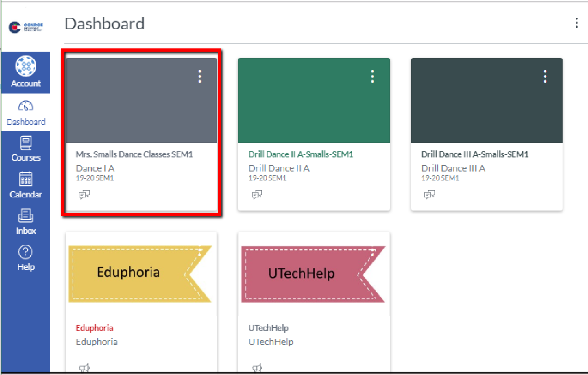Open discussions icon on Drill Dance II A card
The image size is (588, 375).
(x=256, y=195)
